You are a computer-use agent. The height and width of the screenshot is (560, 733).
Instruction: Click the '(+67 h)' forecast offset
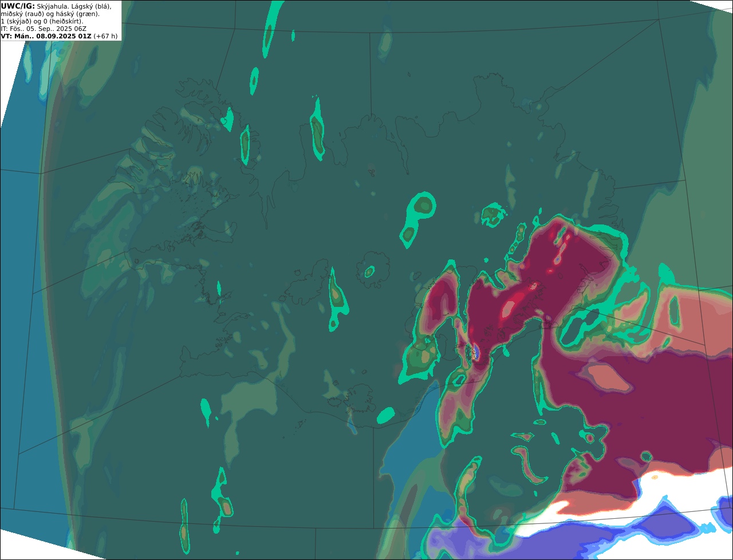click(106, 36)
